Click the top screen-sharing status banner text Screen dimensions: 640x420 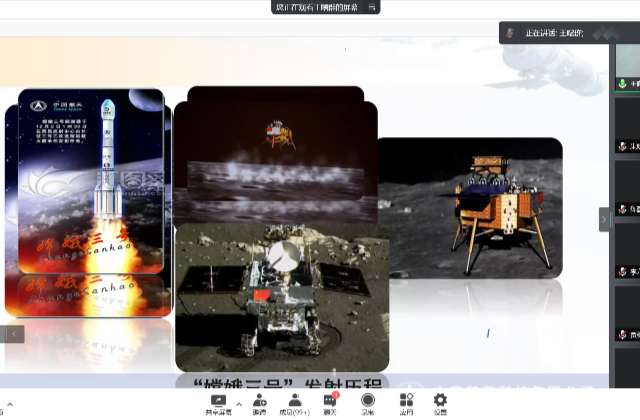point(315,7)
